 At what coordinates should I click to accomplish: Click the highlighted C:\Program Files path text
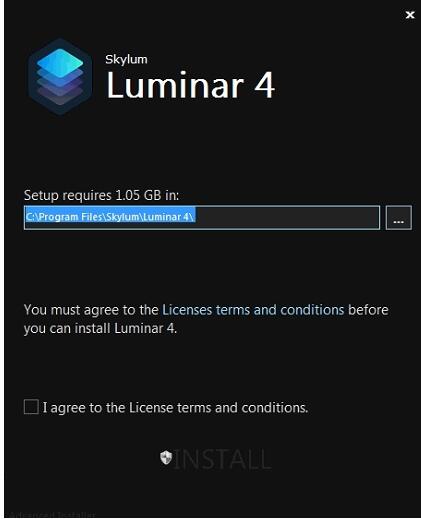point(110,217)
